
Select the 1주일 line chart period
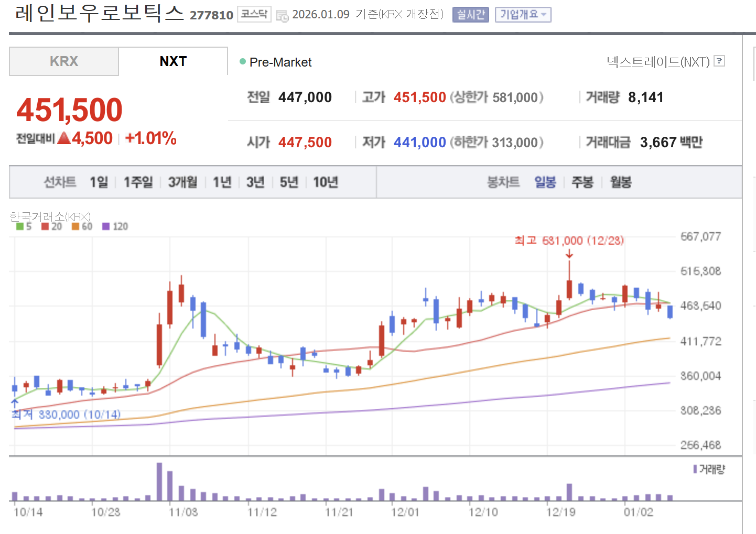(x=138, y=182)
